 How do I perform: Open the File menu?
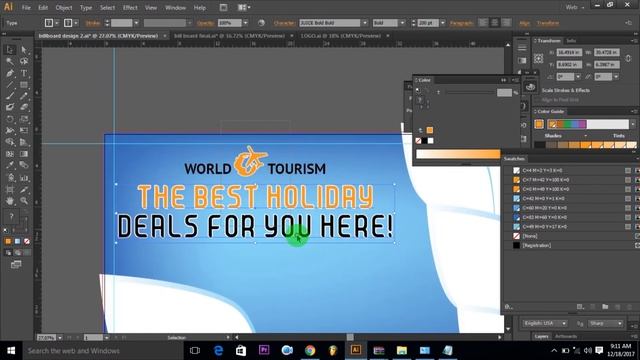(26, 7)
